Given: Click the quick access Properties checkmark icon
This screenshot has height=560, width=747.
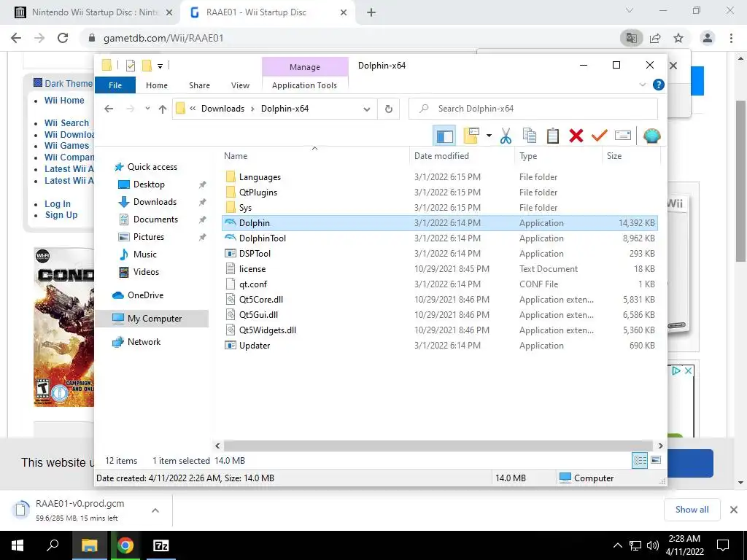Looking at the screenshot, I should (131, 66).
